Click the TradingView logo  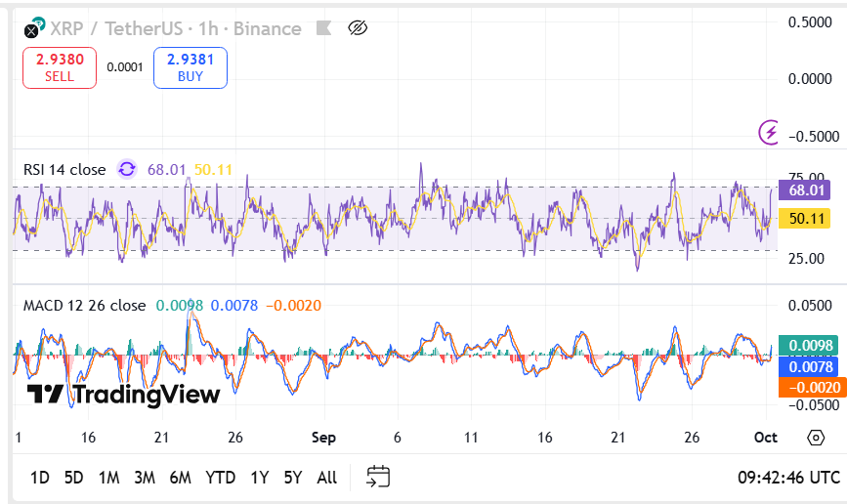click(x=123, y=395)
